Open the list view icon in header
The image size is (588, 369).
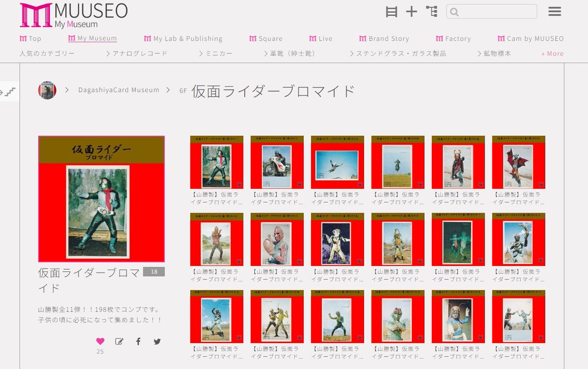coord(392,12)
